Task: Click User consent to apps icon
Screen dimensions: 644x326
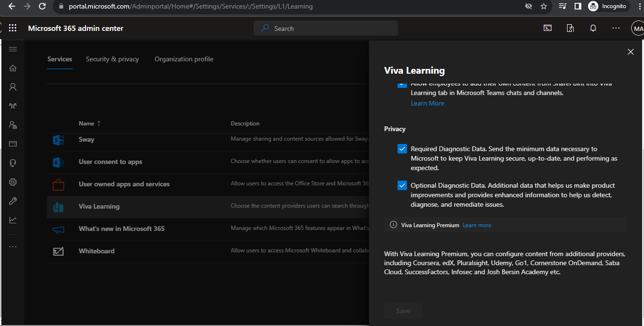Action: [x=58, y=162]
